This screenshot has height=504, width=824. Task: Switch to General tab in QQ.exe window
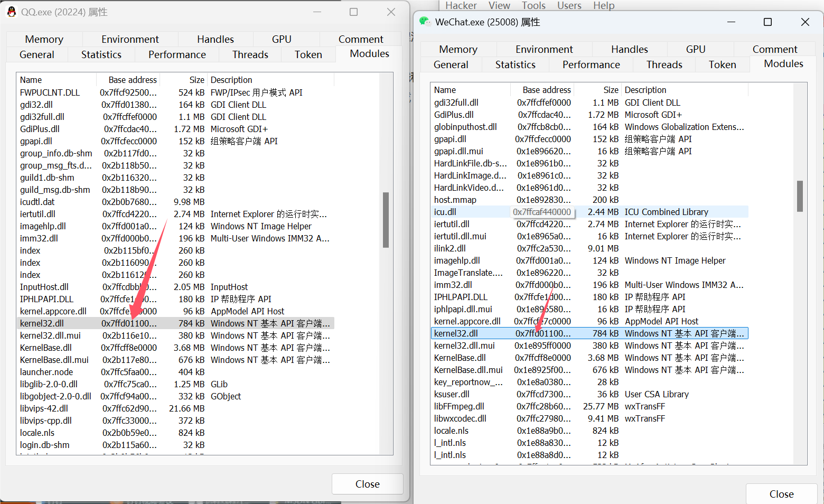37,54
